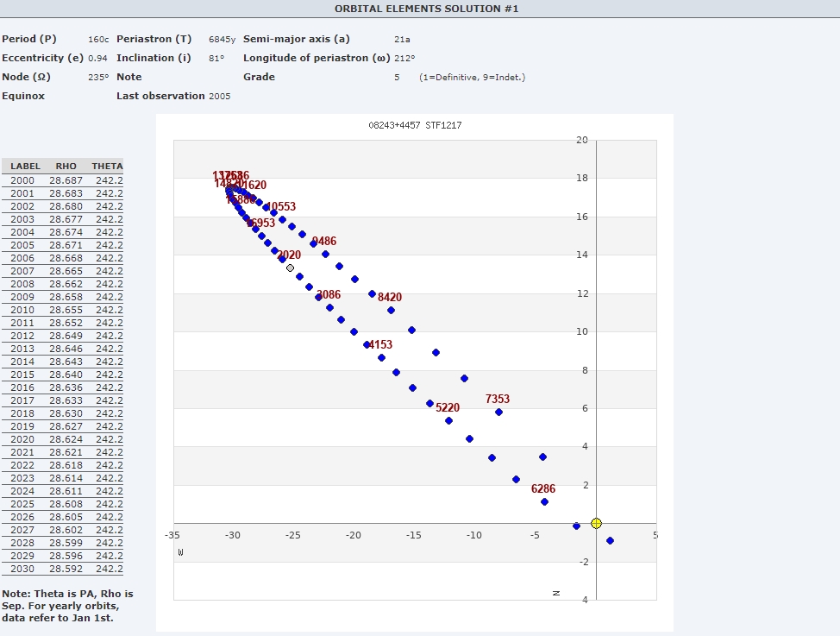This screenshot has width=840, height=636.
Task: Select the orbit point labeled 5220
Action: pos(448,420)
